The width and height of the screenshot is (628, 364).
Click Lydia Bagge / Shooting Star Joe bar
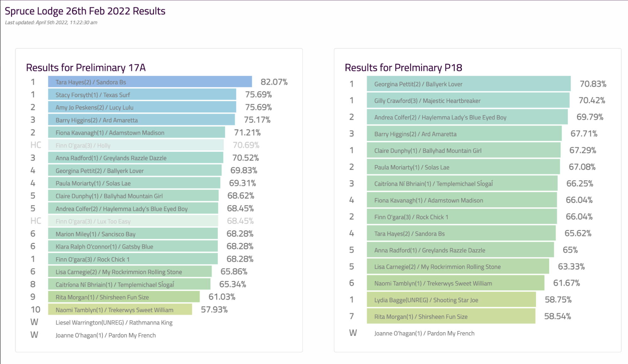451,300
